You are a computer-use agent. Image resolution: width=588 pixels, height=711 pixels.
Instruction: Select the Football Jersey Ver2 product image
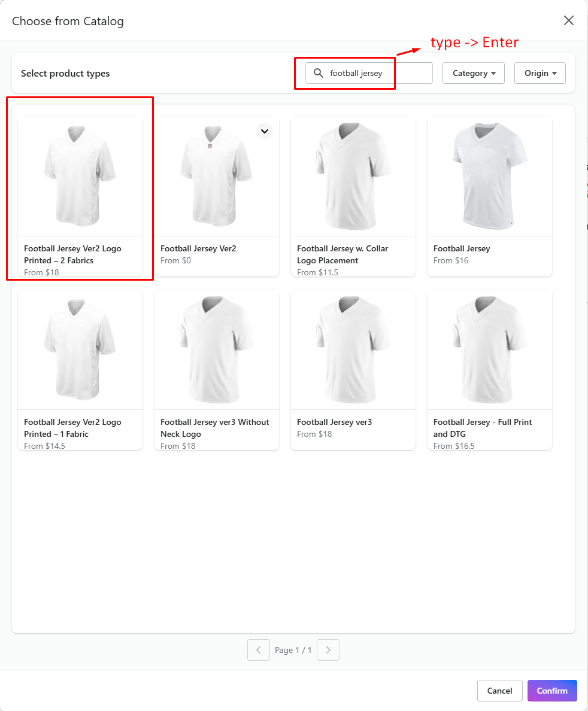217,177
